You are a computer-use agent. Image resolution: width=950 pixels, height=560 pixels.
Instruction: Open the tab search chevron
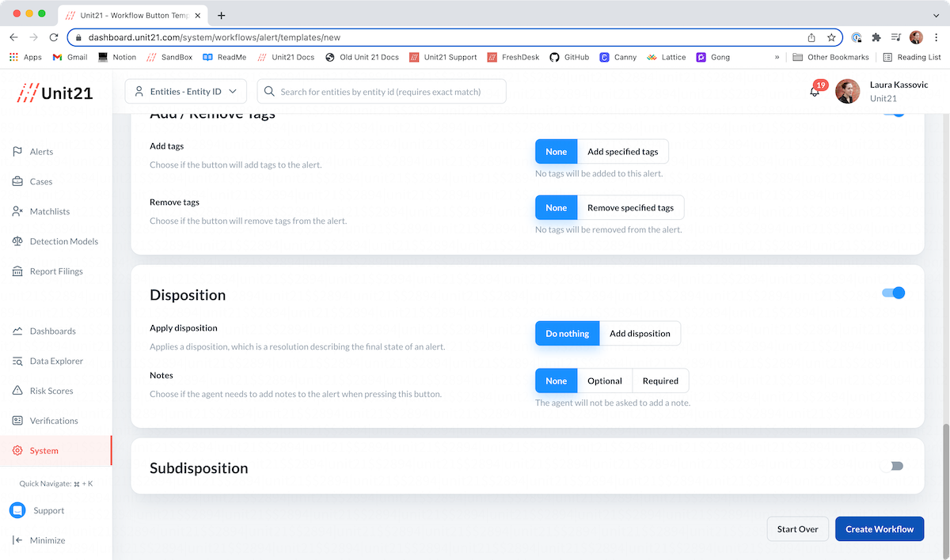[937, 15]
